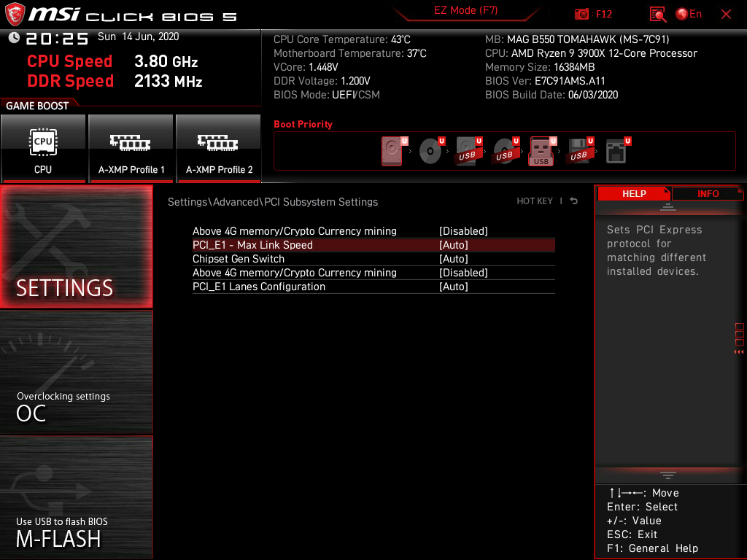Screen dimensions: 747x560
Task: Select the USB hard disk boot icon
Action: tap(468, 151)
